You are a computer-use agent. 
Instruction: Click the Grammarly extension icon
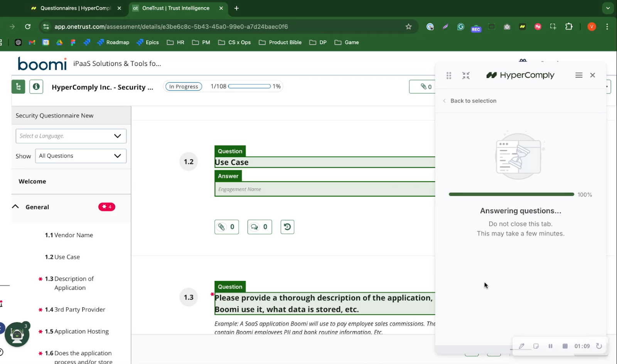460,27
